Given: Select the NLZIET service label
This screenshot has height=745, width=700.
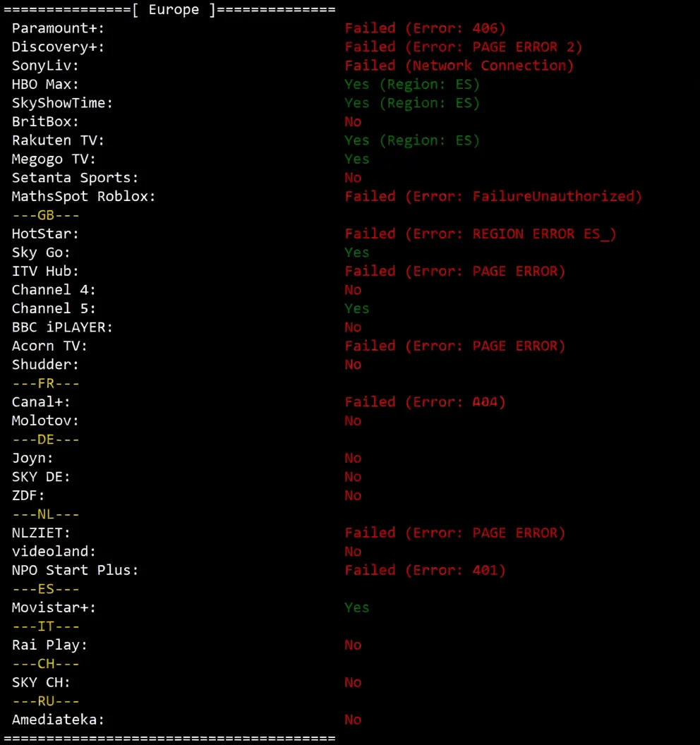Looking at the screenshot, I should (41, 533).
